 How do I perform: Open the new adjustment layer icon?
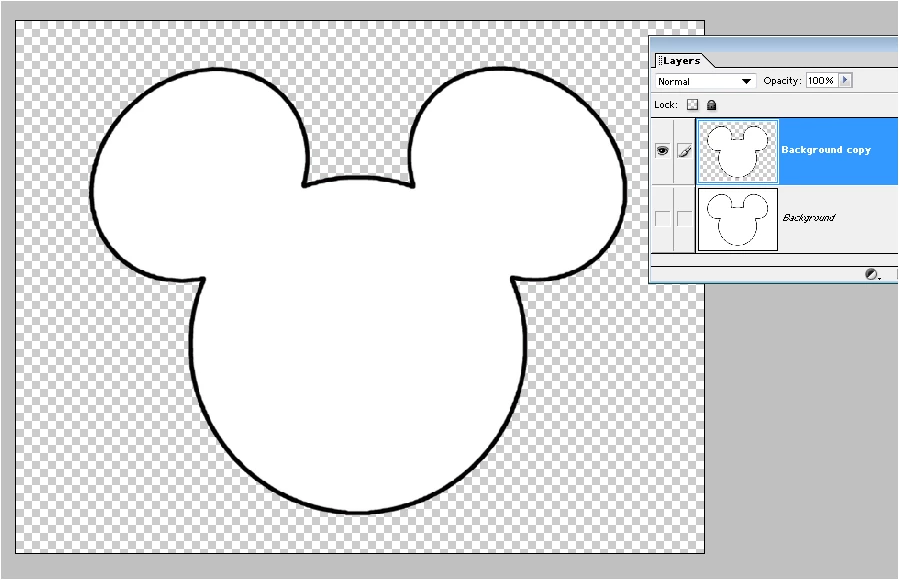coord(872,275)
